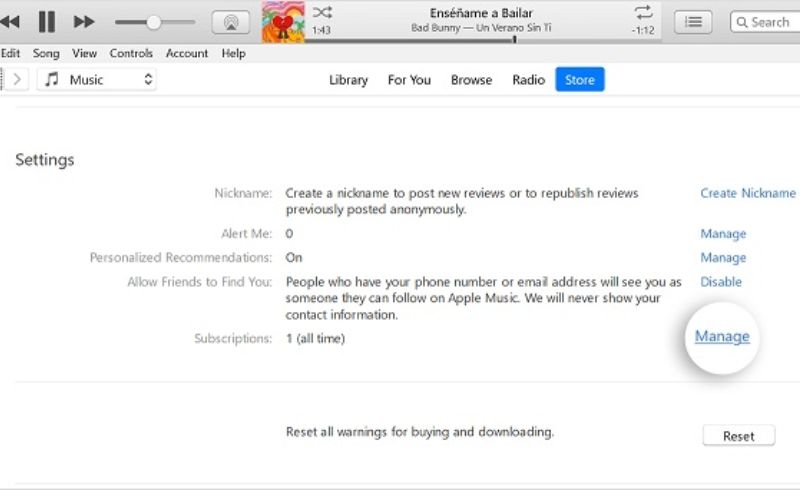Open the Edit menu
The height and width of the screenshot is (492, 800).
[x=10, y=53]
